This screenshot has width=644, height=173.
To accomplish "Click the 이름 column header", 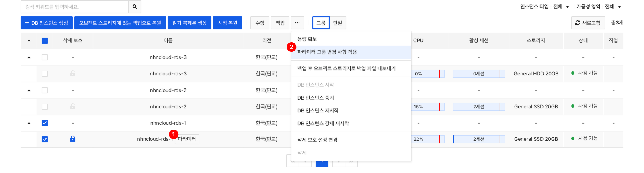I will point(168,41).
